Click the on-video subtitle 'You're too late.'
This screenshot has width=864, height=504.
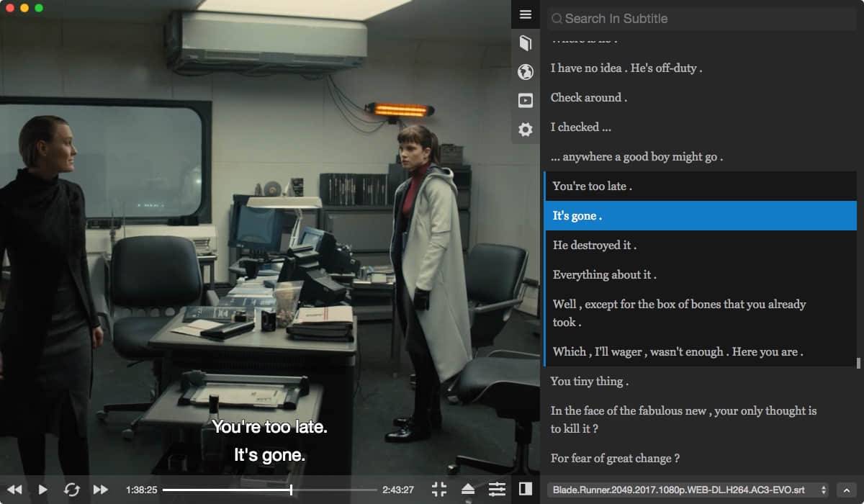coord(269,427)
